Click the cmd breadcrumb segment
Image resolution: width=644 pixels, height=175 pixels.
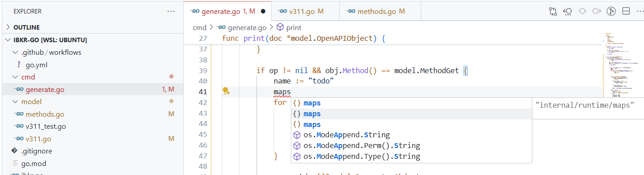[199, 27]
